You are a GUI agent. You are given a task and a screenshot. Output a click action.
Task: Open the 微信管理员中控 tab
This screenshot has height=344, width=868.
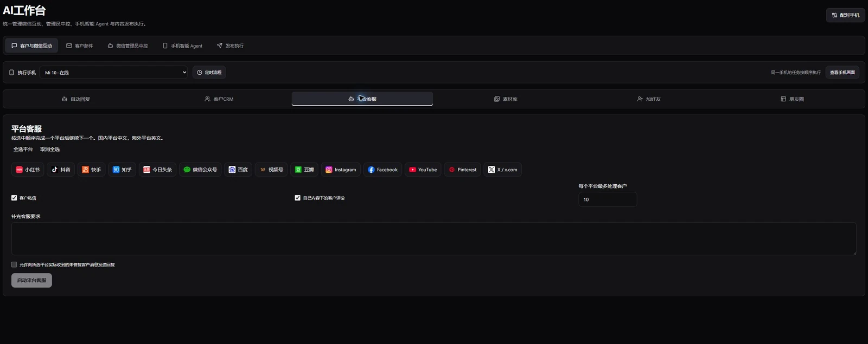(x=128, y=46)
